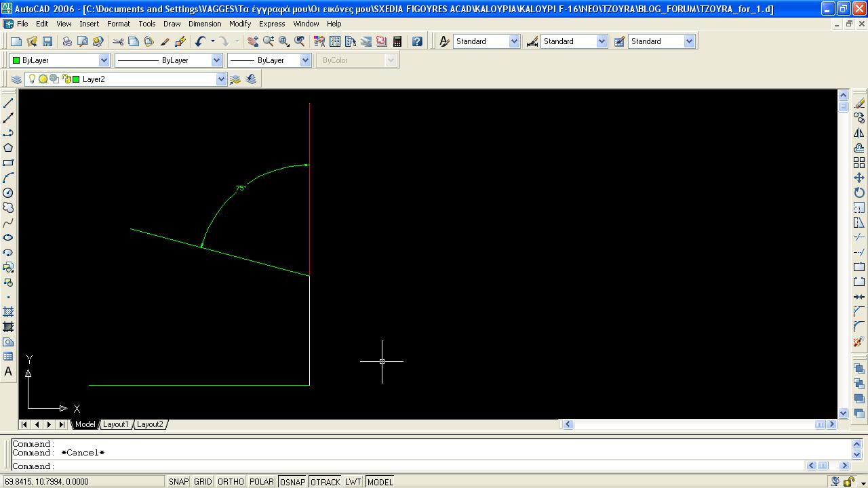Save the drawing with the floppy disk icon

[x=47, y=41]
